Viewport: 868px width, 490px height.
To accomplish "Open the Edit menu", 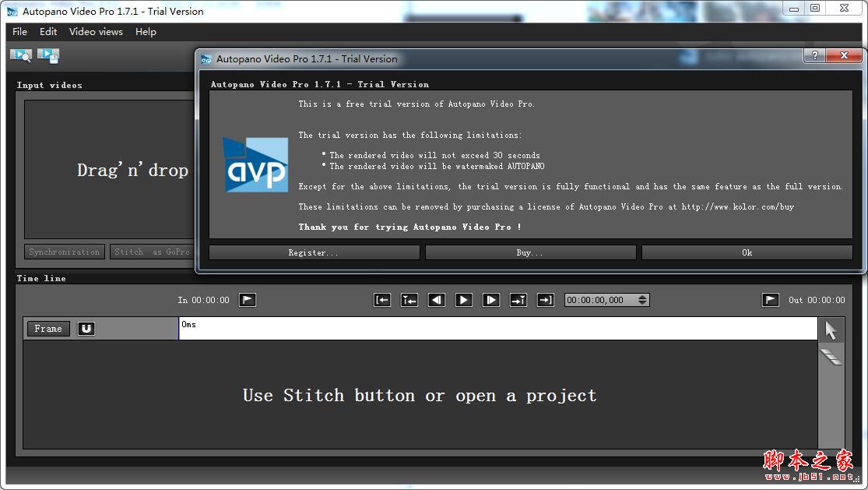I will (x=48, y=32).
